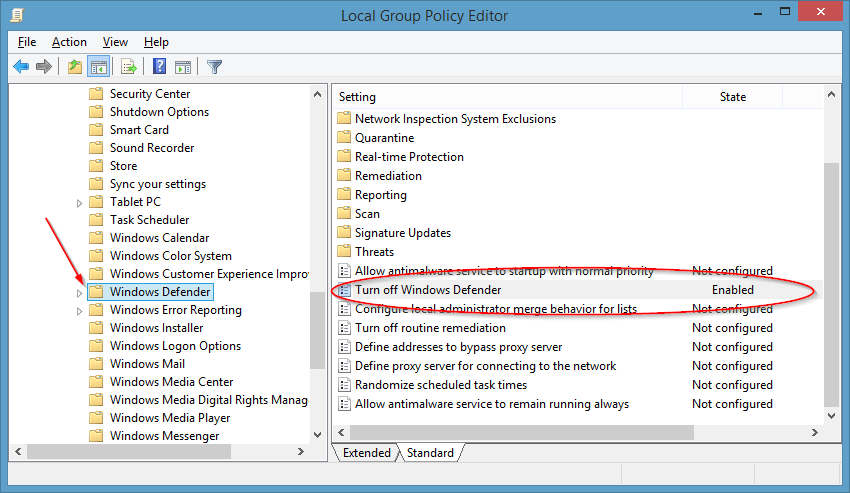Screen dimensions: 850x493
Task: Switch to the Standard tab
Action: (x=430, y=453)
